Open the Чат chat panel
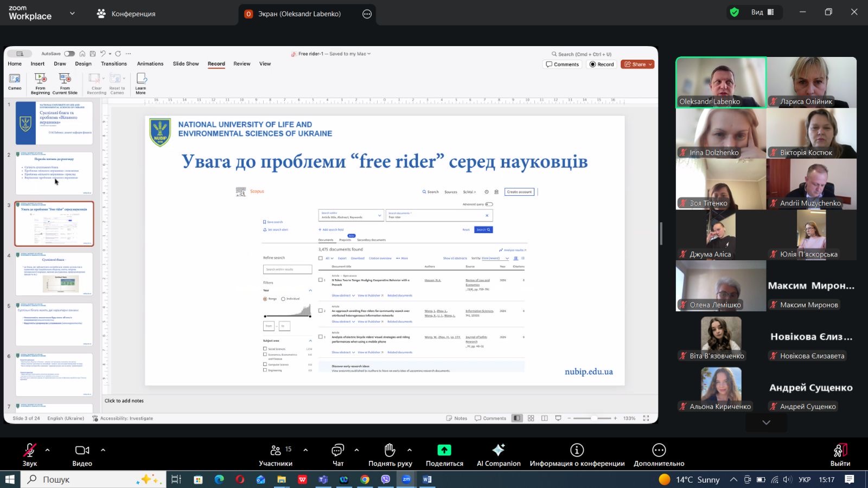This screenshot has height=488, width=868. (x=337, y=451)
